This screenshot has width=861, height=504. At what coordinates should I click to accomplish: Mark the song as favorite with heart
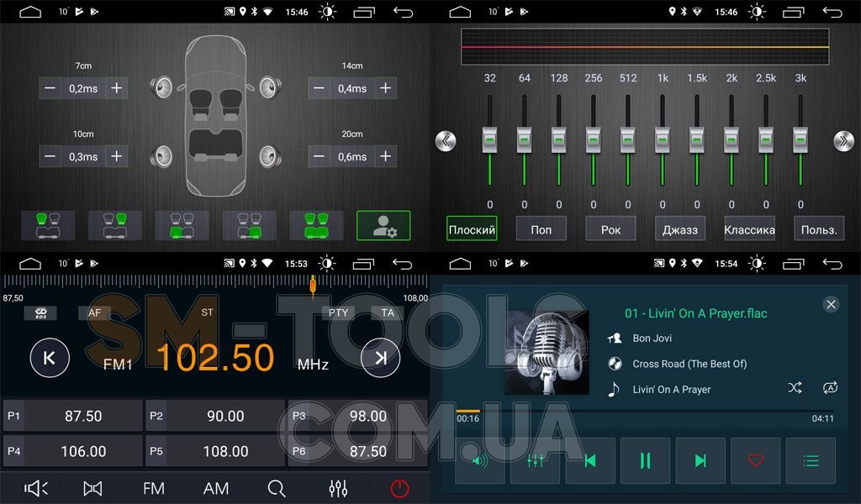[x=755, y=460]
